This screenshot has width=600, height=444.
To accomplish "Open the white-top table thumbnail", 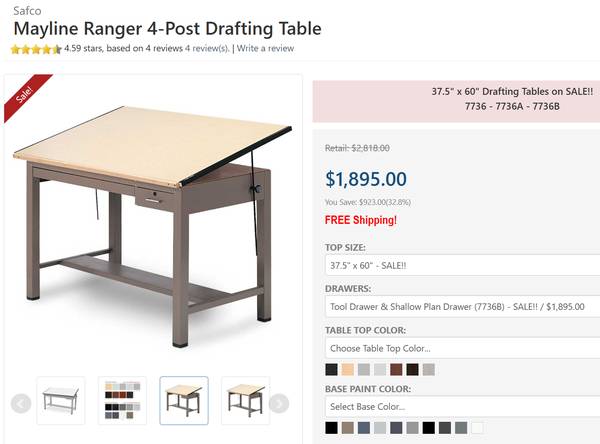I will (61, 401).
